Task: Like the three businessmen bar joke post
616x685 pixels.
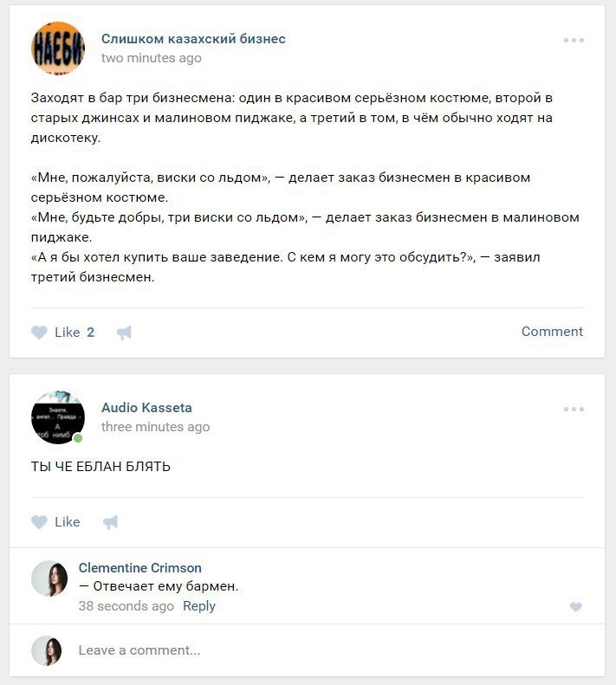Action: [62, 332]
